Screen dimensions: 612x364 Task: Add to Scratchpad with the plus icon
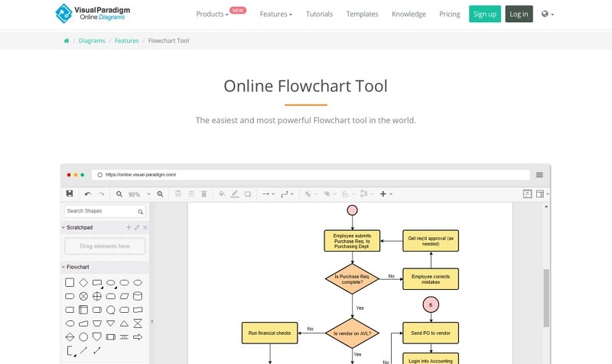pyautogui.click(x=129, y=227)
